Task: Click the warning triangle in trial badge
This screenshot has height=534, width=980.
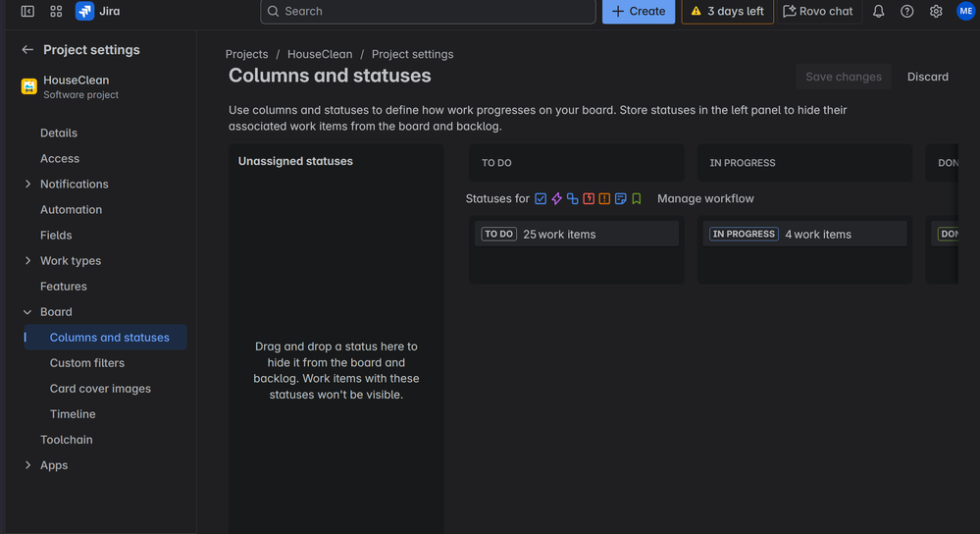Action: click(696, 11)
